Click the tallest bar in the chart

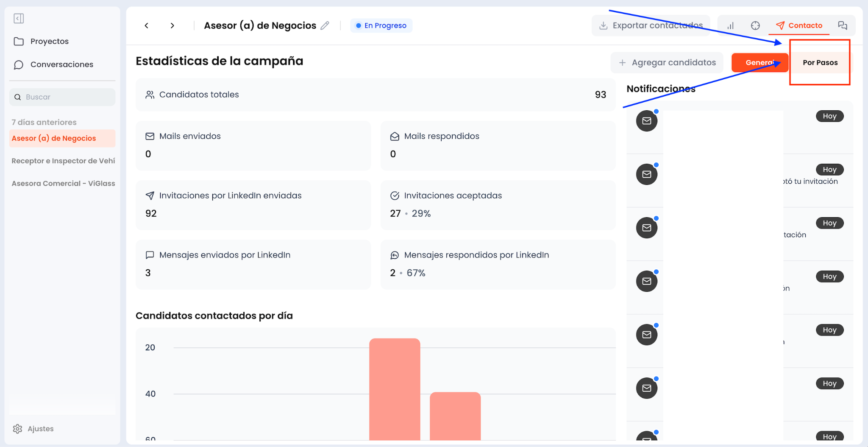click(395, 389)
